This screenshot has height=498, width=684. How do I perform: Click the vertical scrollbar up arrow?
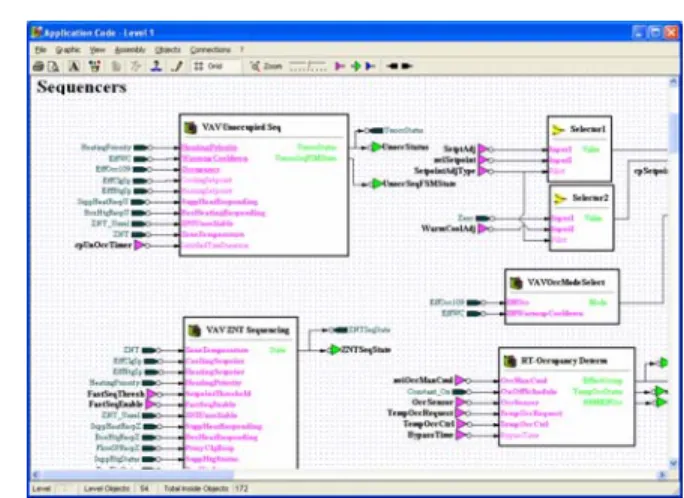tap(674, 82)
